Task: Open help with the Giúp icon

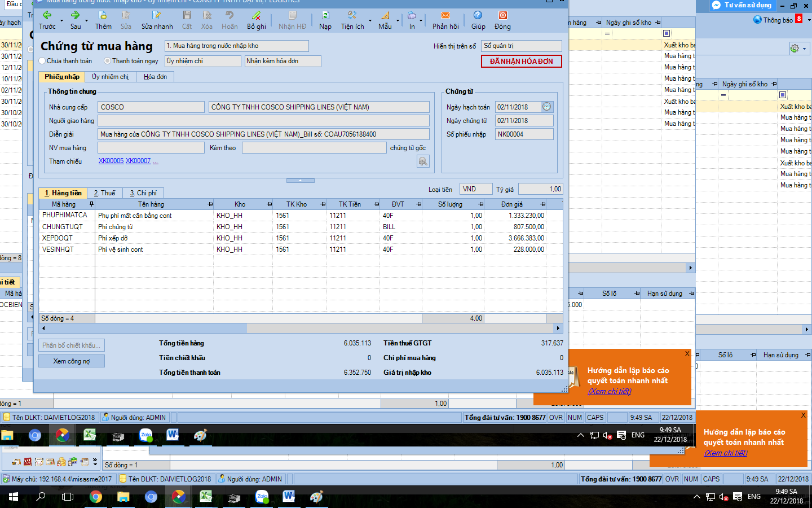Action: 478,20
